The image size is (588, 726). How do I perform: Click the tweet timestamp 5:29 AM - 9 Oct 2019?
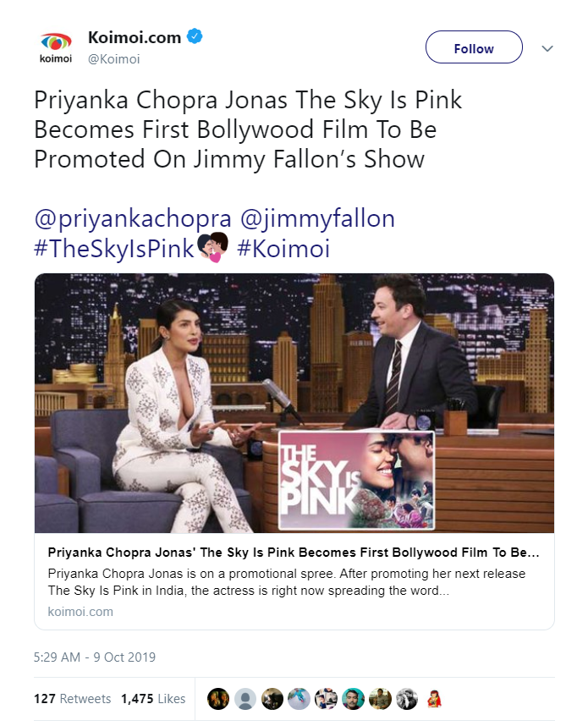(x=95, y=657)
